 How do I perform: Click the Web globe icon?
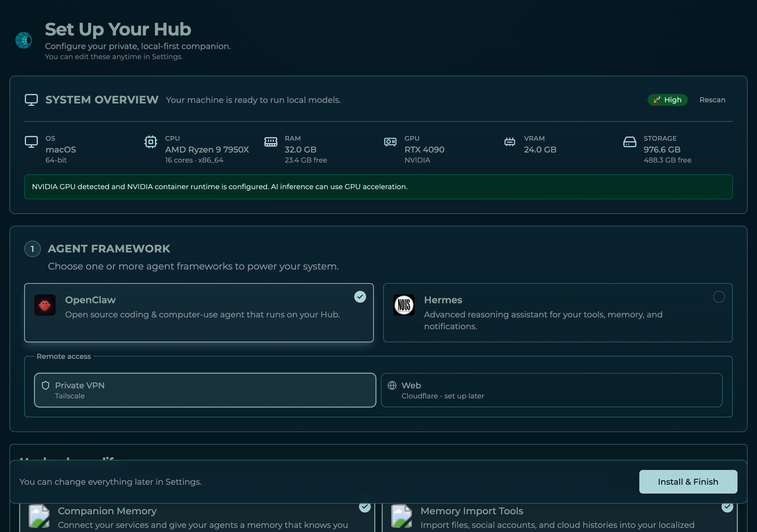coord(392,385)
